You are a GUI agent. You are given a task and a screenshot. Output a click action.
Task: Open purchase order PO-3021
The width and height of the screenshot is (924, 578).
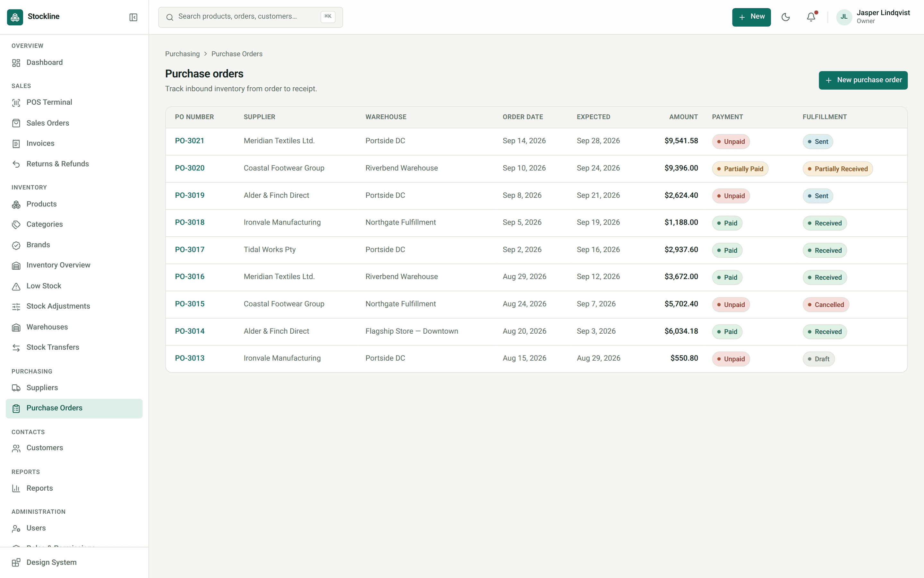pos(189,141)
